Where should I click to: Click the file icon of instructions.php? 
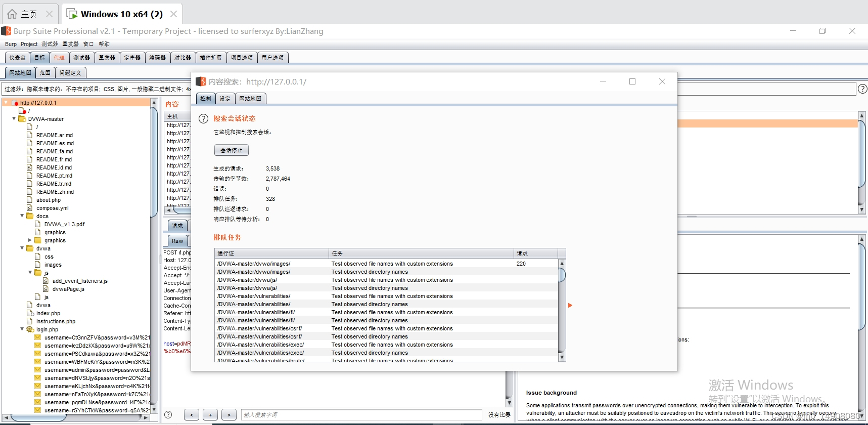30,321
